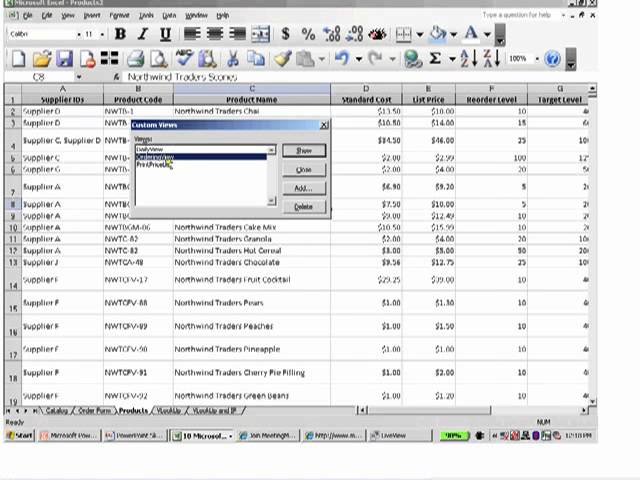Expand the Borders dropdown arrow

[x=420, y=35]
